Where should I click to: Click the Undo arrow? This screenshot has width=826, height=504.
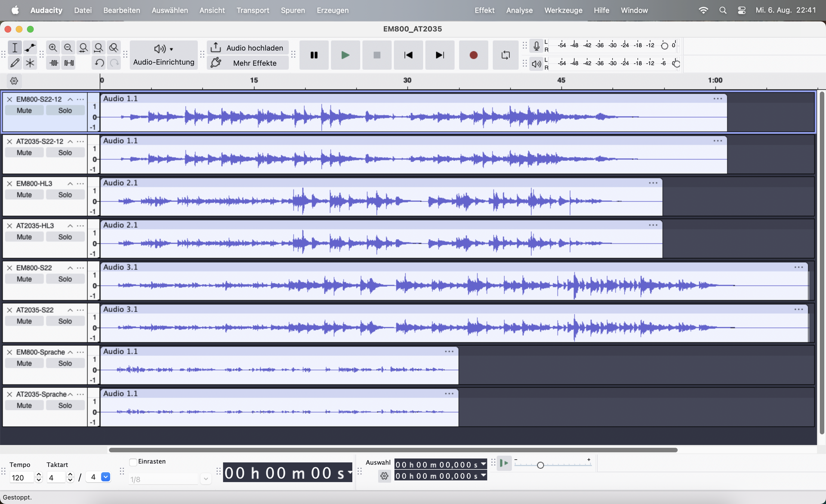pos(99,63)
